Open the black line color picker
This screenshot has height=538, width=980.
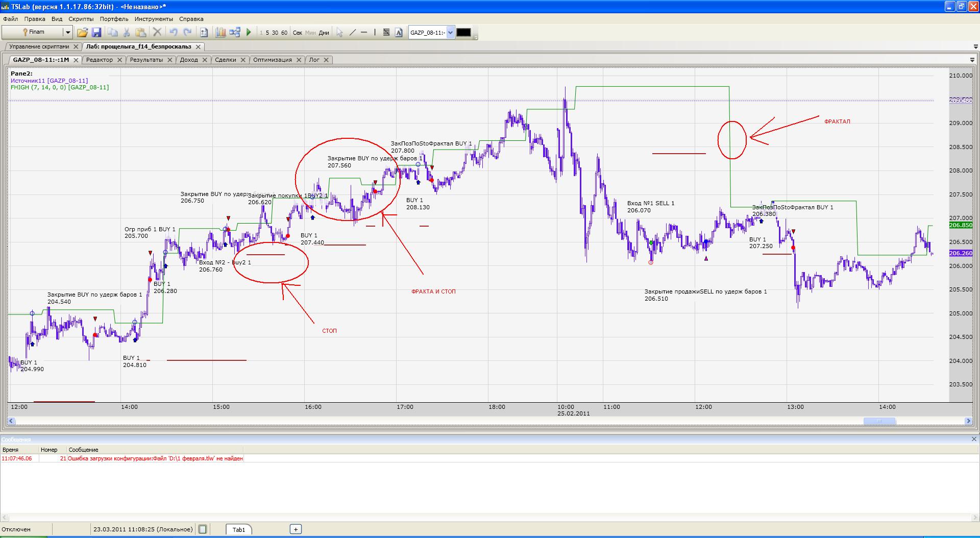pyautogui.click(x=463, y=33)
